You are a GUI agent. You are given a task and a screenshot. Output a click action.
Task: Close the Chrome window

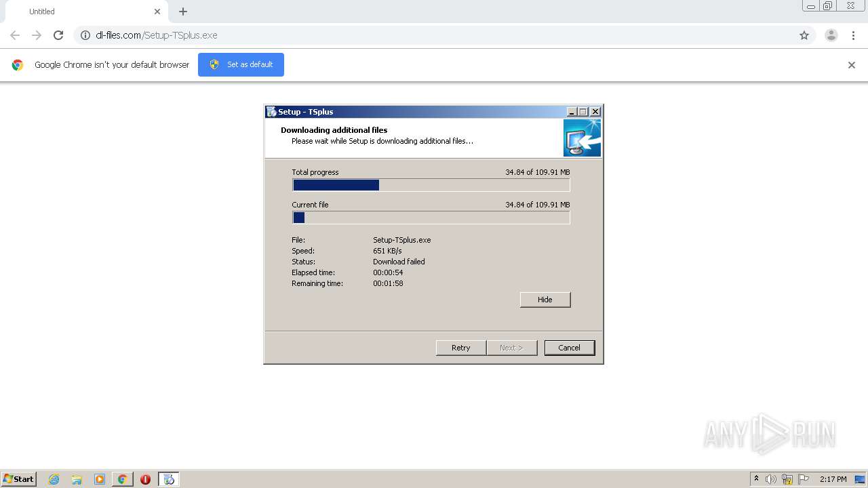850,6
